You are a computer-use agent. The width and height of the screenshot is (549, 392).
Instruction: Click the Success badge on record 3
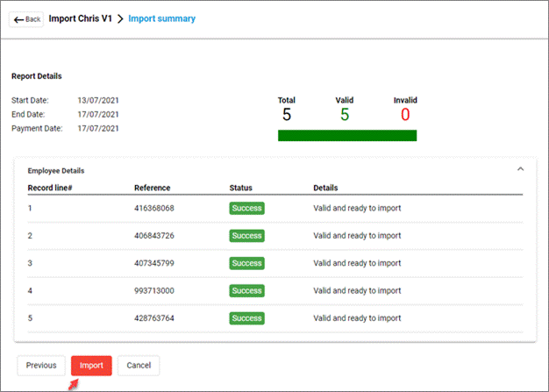(x=246, y=263)
